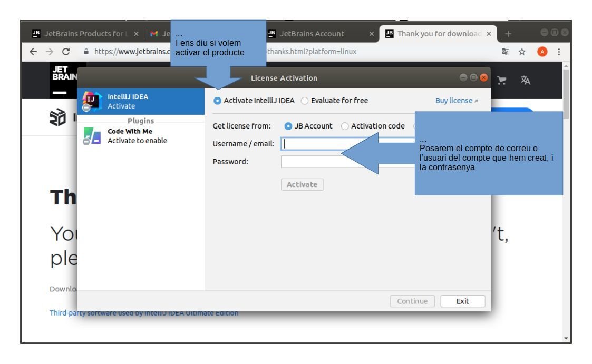The image size is (592, 364).
Task: Click the greyed-out Activate button
Action: point(302,184)
